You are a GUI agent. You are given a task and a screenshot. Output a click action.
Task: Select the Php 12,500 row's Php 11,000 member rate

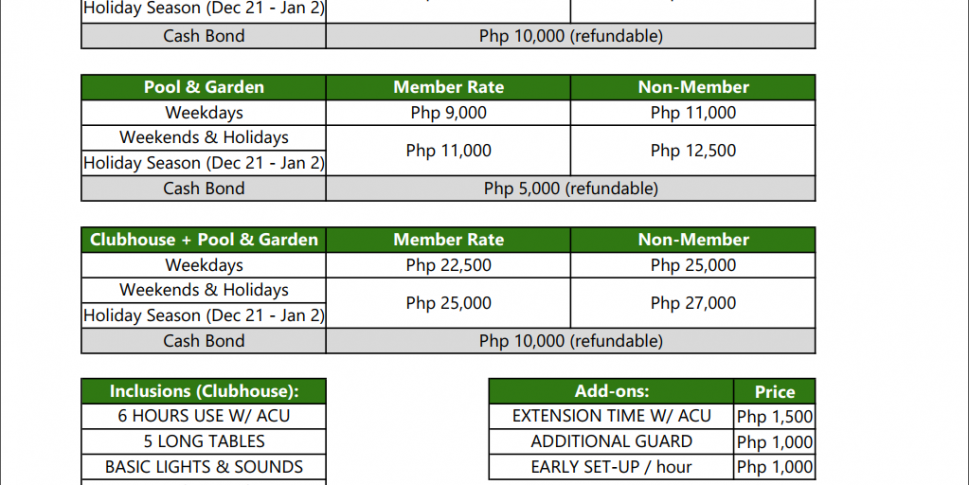click(448, 151)
